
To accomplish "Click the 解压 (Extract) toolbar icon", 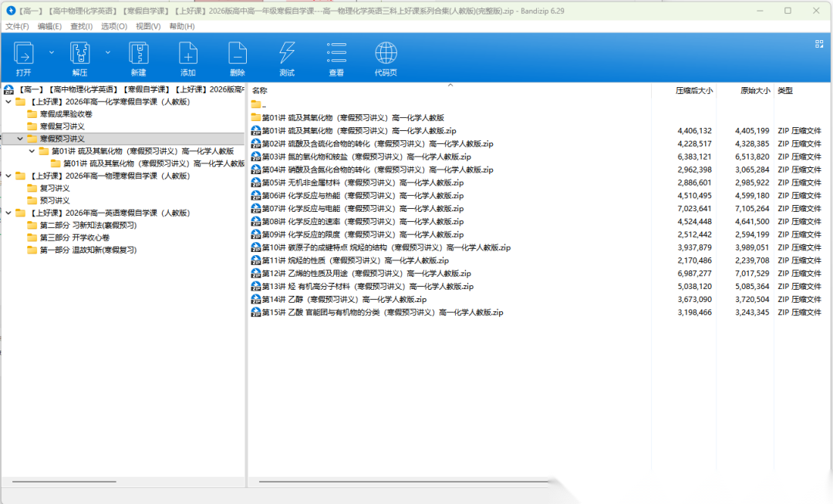I will tap(80, 54).
